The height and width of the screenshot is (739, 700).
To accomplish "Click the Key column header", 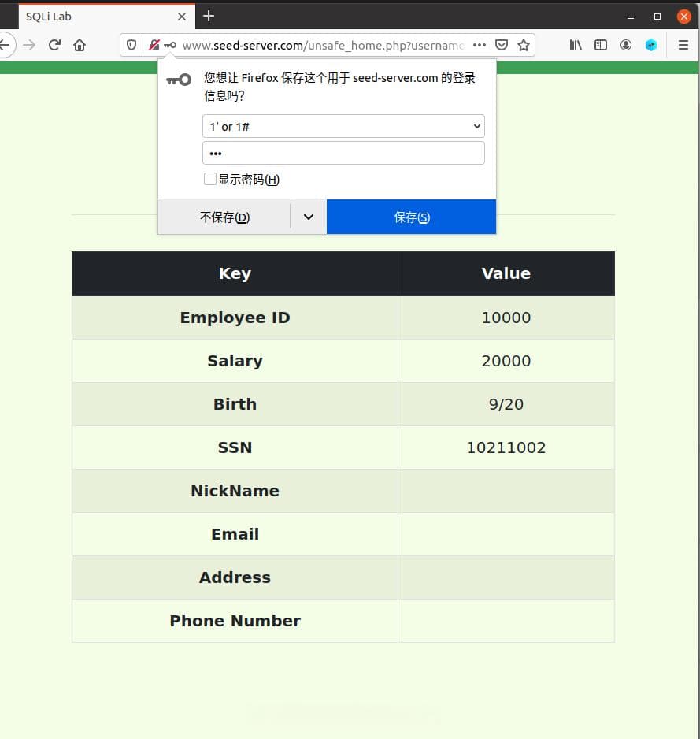I will [x=235, y=274].
